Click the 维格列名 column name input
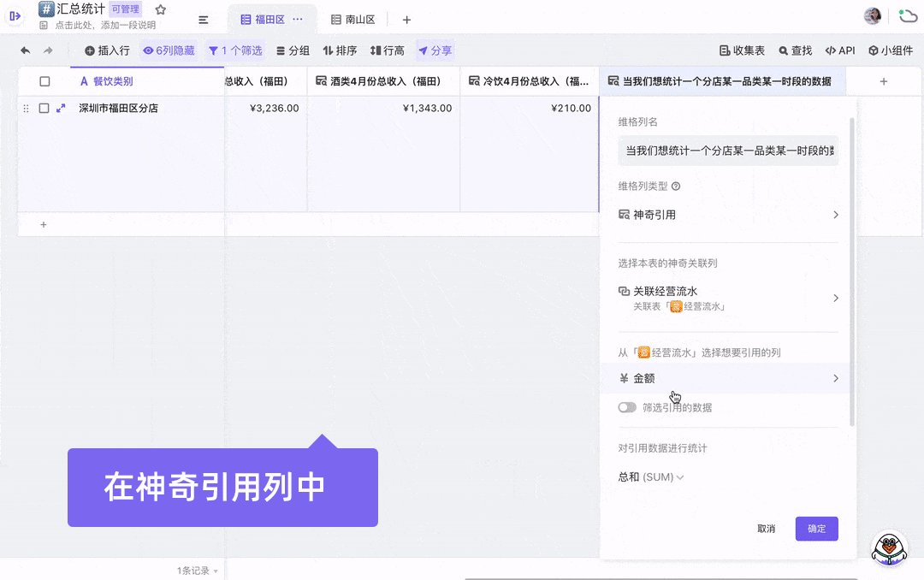Screen dimensions: 924x580 point(728,151)
